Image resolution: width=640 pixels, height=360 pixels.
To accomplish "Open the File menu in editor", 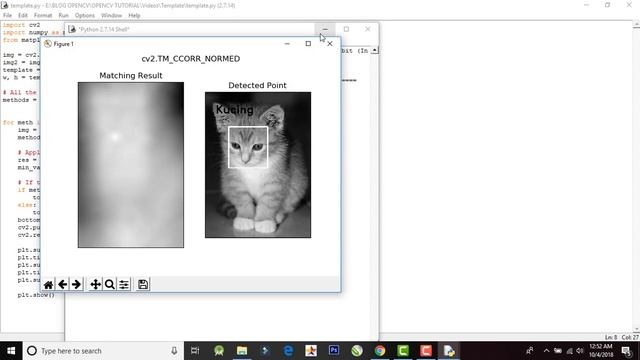I will pos(7,16).
